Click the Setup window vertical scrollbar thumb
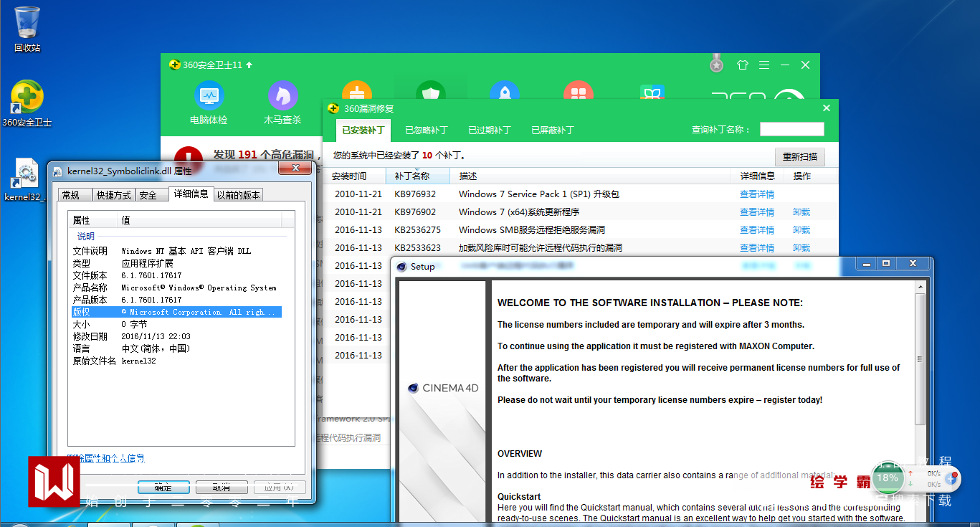 click(920, 359)
